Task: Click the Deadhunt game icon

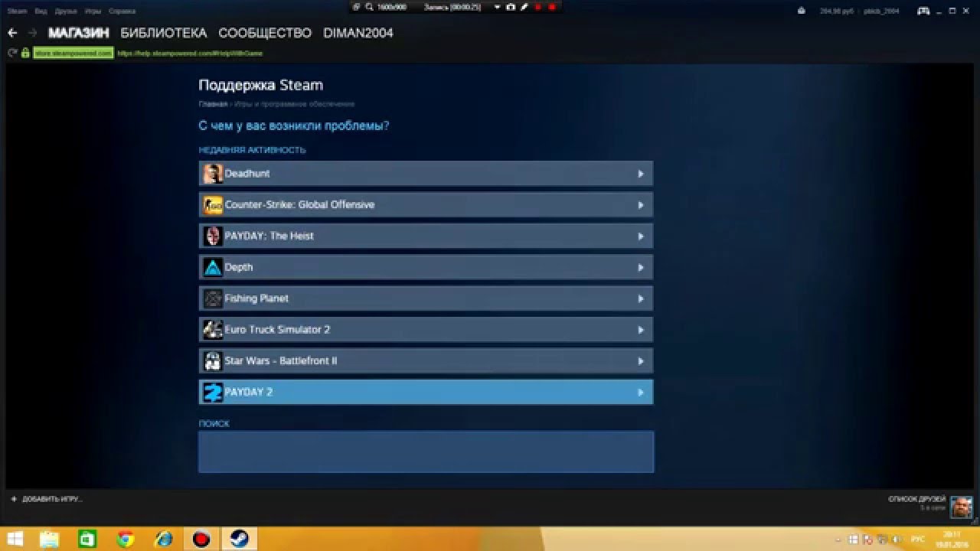Action: point(212,174)
